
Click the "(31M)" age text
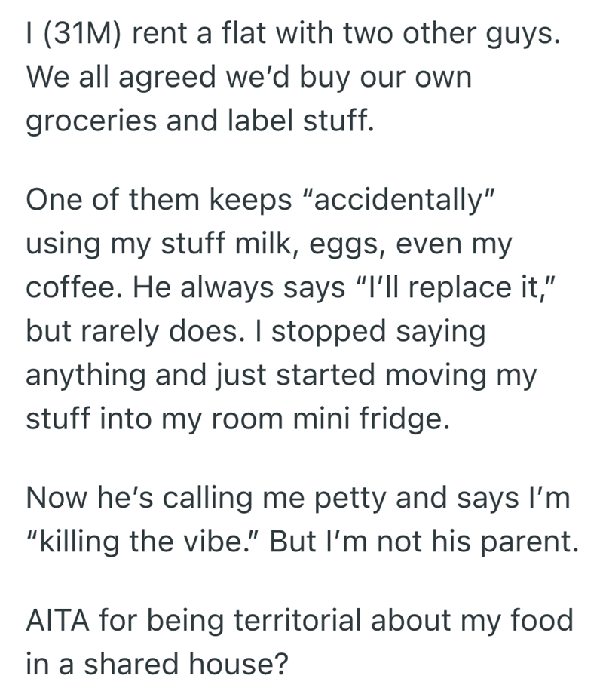(82, 35)
